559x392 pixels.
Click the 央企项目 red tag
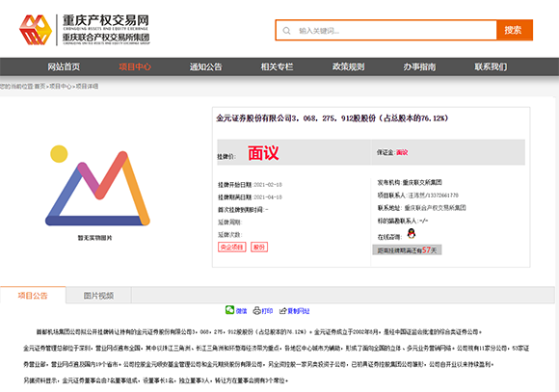[231, 247]
